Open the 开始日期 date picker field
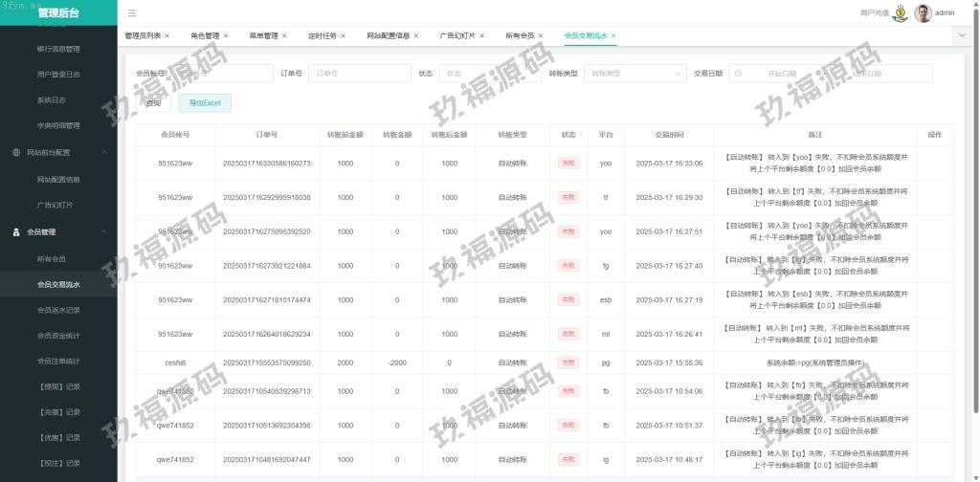 click(780, 74)
